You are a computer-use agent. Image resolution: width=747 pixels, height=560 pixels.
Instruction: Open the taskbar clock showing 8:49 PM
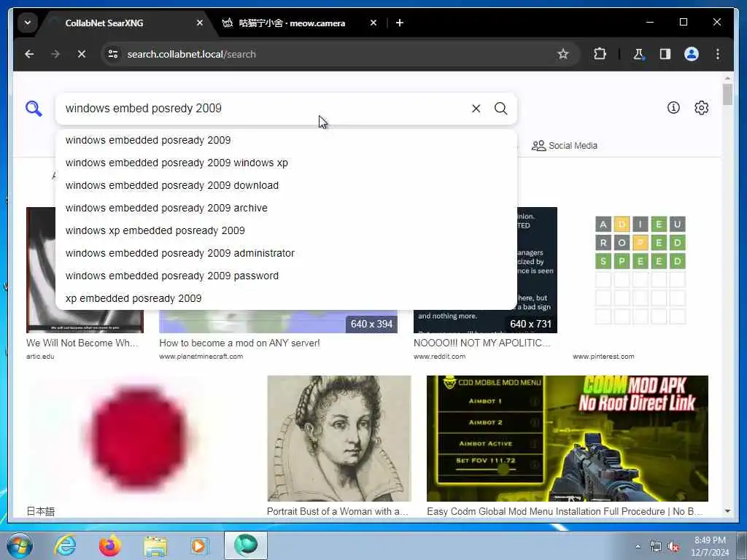(710, 546)
